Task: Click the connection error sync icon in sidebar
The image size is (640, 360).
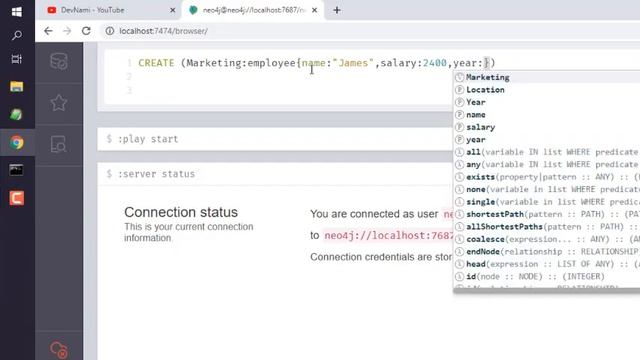Action: coord(59,350)
